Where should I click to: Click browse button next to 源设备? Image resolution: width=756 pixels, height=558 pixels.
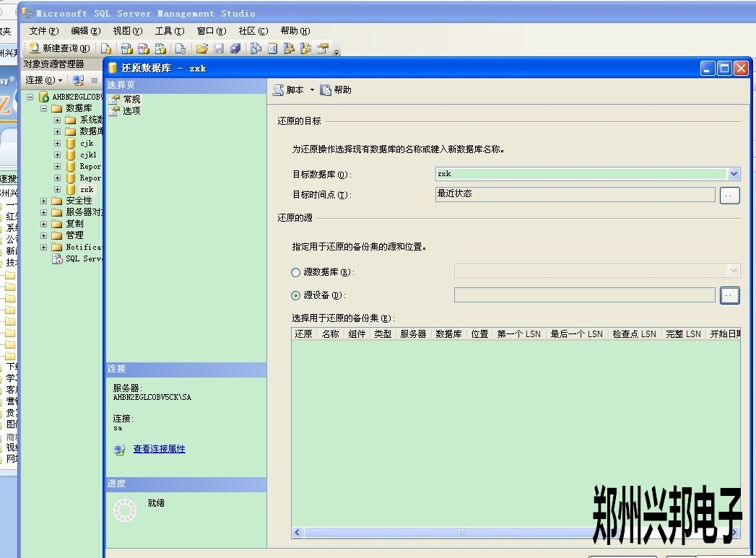click(729, 295)
